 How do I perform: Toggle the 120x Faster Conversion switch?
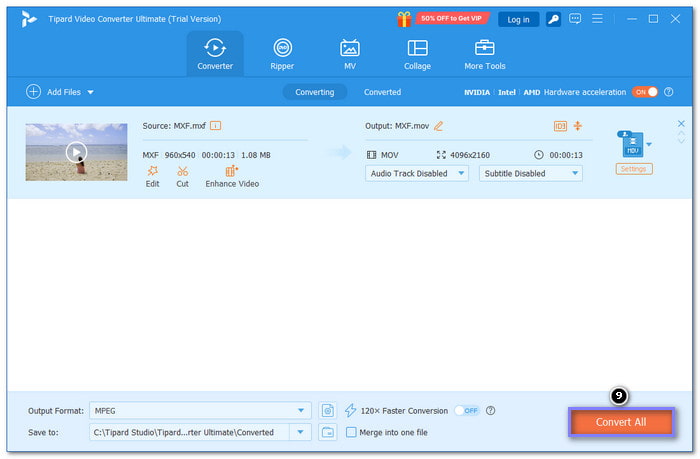467,410
